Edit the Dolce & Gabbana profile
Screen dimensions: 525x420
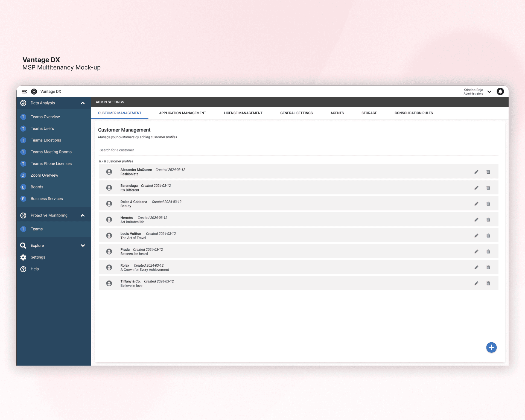pos(476,204)
